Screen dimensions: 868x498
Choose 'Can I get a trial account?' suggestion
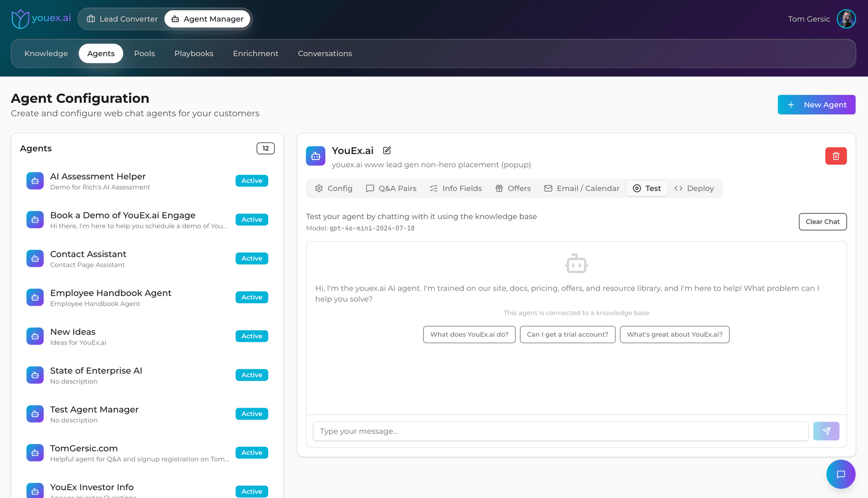pyautogui.click(x=568, y=334)
